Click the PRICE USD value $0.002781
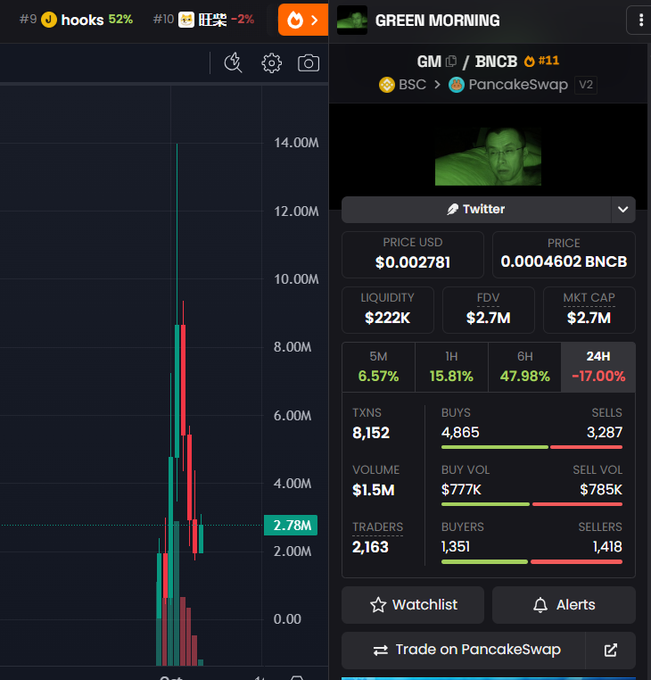Screen dimensions: 651x680 (x=413, y=262)
